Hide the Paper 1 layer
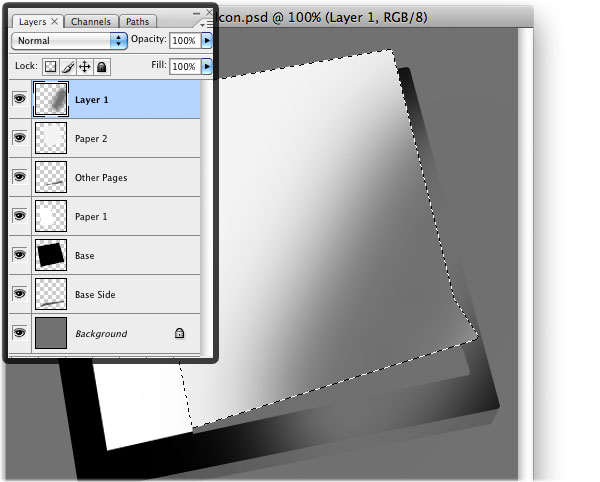This screenshot has height=482, width=600. 20,216
